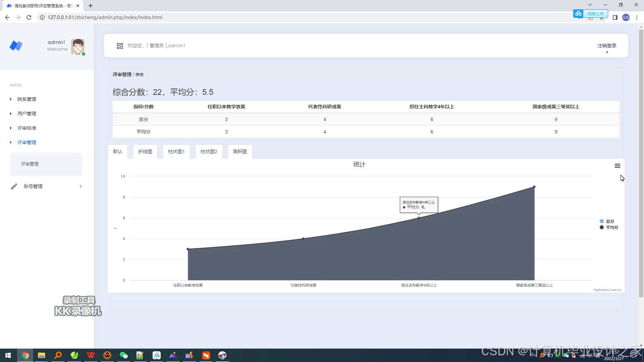The image size is (644, 362).
Task: Open the chart hamburger export menu
Action: click(617, 166)
